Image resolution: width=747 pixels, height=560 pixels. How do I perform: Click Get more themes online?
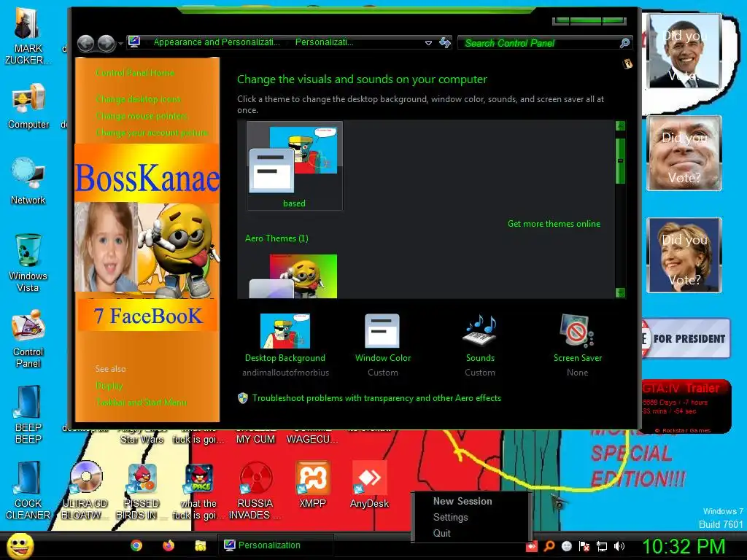(x=554, y=223)
